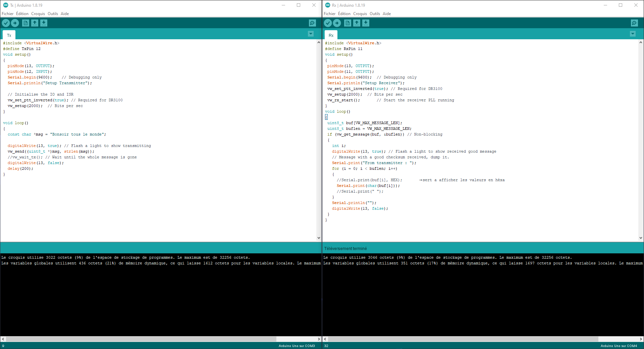The height and width of the screenshot is (349, 644).
Task: Open the Outils menu in the Rx window
Action: (375, 14)
